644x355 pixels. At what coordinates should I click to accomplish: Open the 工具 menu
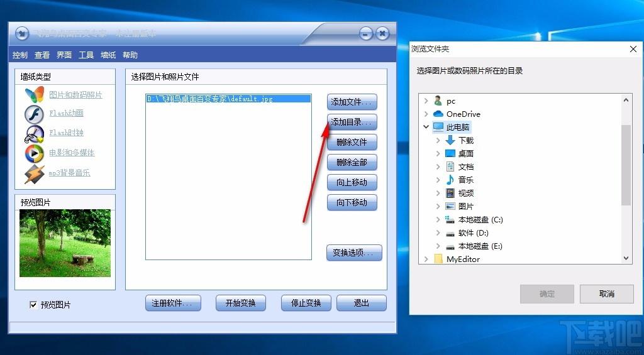[x=86, y=55]
